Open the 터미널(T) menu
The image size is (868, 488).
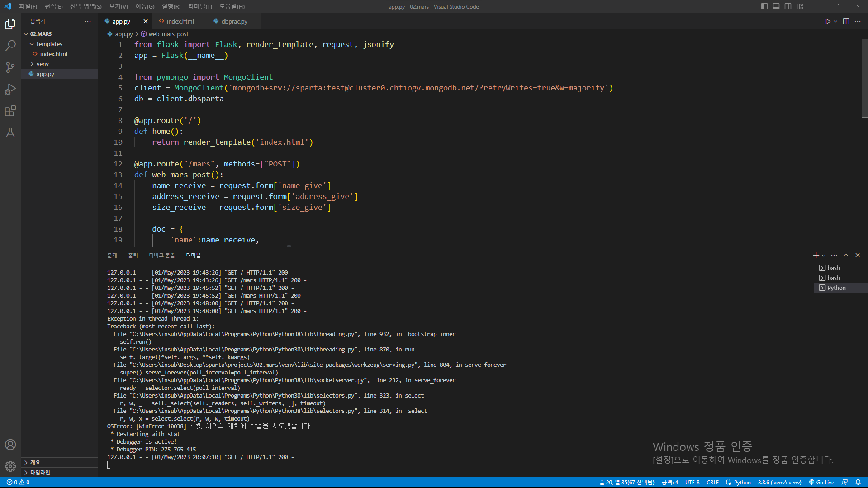coord(200,6)
